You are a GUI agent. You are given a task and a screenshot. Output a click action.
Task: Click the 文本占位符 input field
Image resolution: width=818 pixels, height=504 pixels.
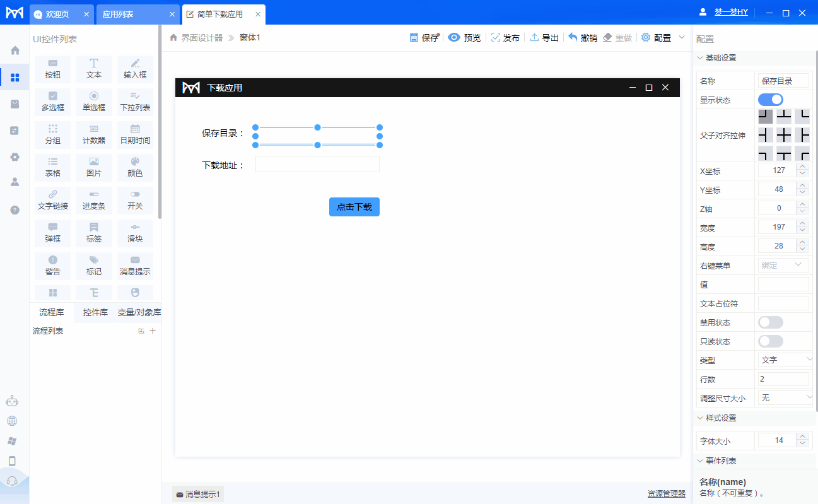pos(784,303)
